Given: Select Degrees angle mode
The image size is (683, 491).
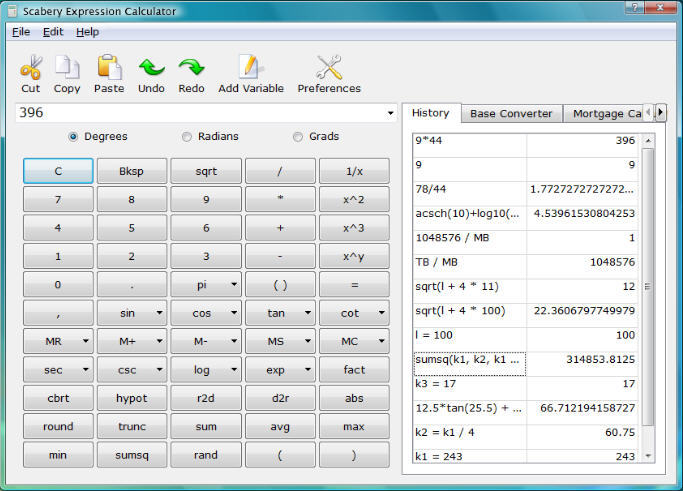Looking at the screenshot, I should pyautogui.click(x=98, y=136).
